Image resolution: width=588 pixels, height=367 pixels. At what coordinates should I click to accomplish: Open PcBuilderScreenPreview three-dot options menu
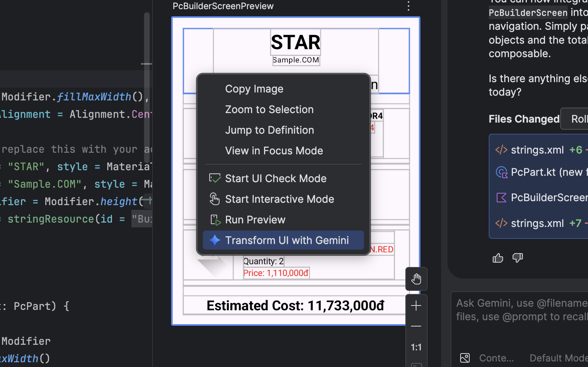[408, 6]
